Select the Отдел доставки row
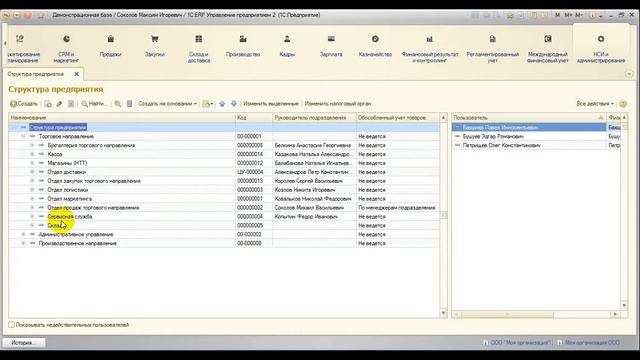Image resolution: width=640 pixels, height=360 pixels. coord(224,172)
